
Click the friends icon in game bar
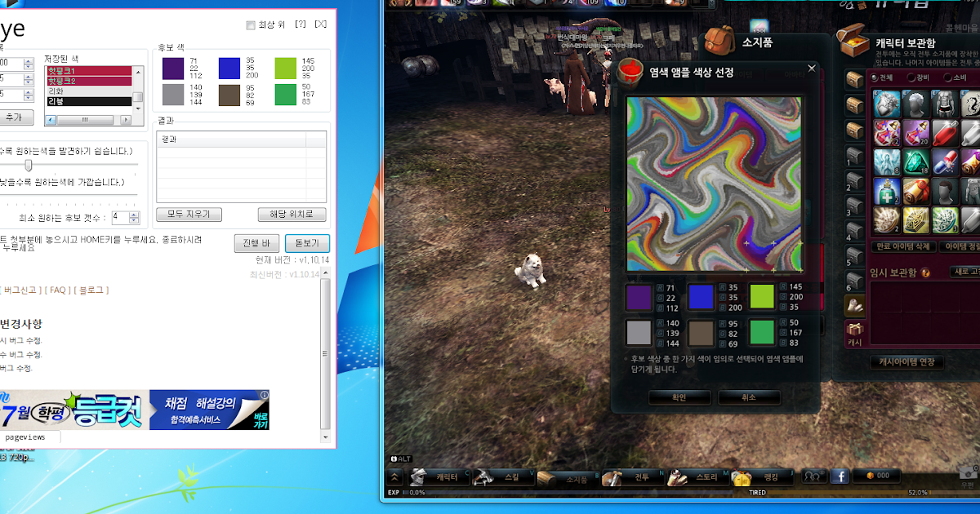814,476
